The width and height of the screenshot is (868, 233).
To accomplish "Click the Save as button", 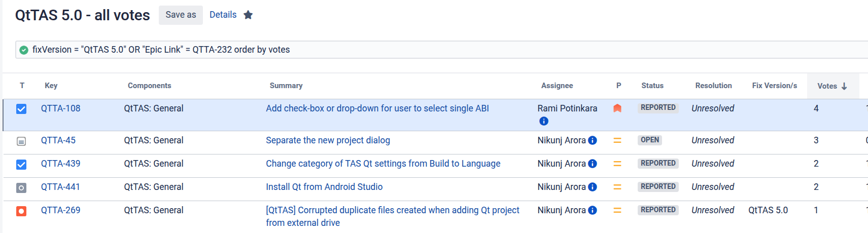I will tap(181, 15).
